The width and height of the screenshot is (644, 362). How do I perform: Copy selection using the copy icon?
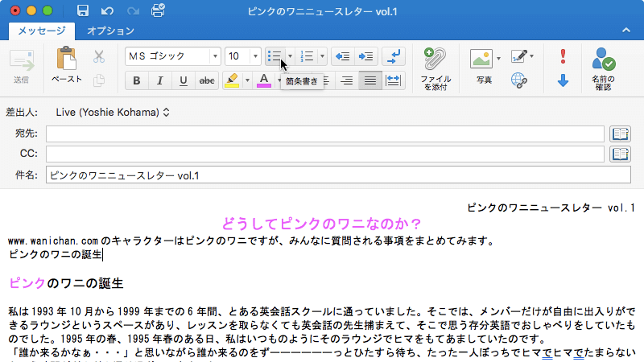click(98, 80)
